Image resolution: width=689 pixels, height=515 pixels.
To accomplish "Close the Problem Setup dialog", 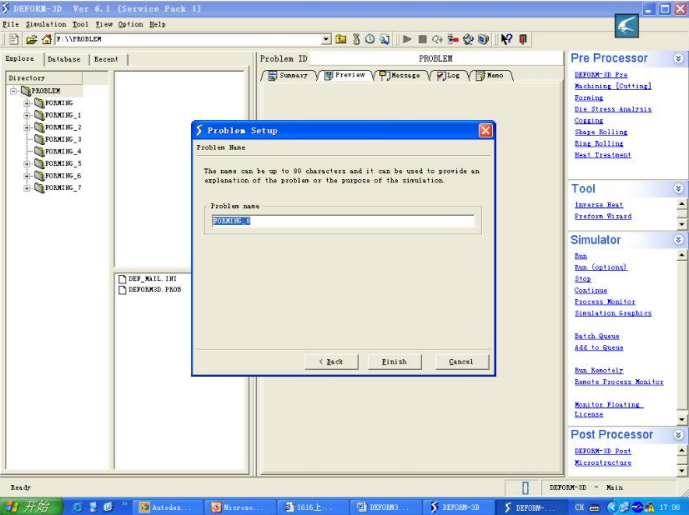I will click(485, 131).
